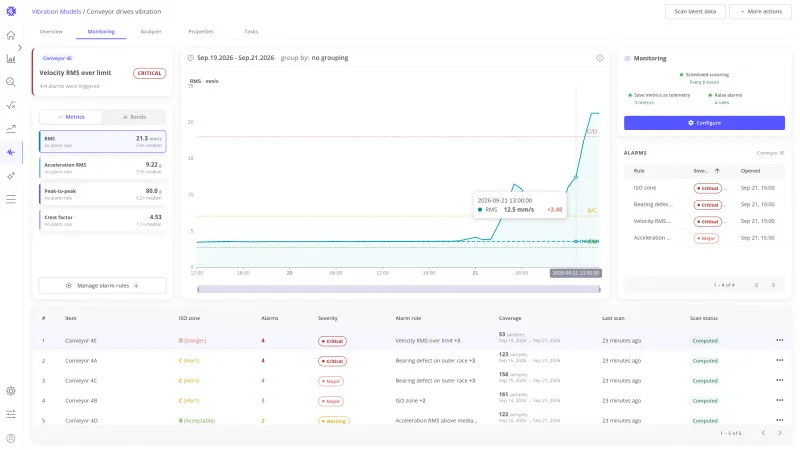Go to previous page of items table
The height and width of the screenshot is (450, 800).
pyautogui.click(x=763, y=433)
